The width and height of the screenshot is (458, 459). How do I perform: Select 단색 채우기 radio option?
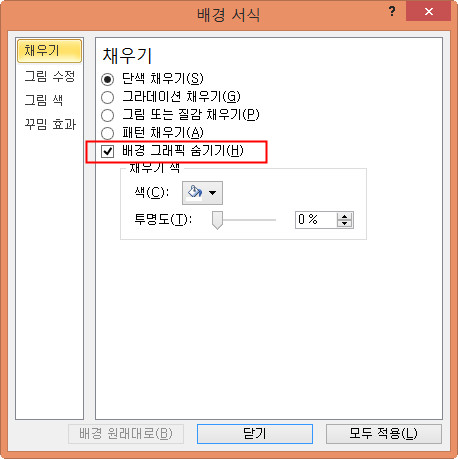(107, 79)
